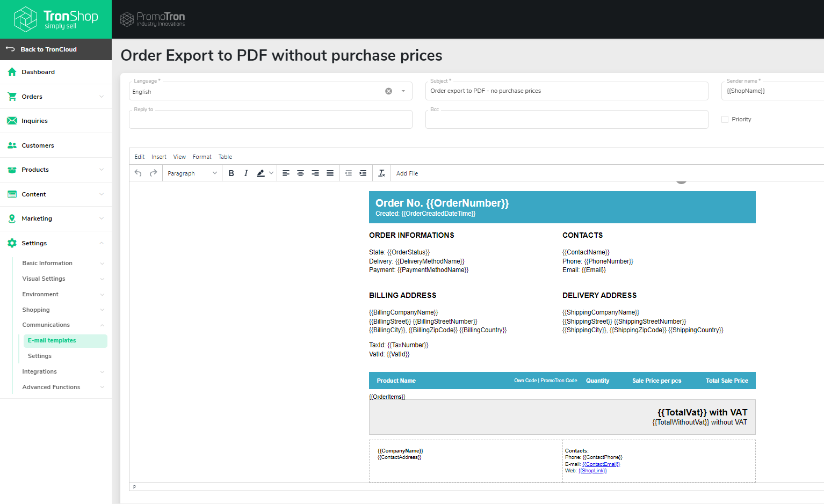The height and width of the screenshot is (504, 824).
Task: Click the Bcc field
Action: click(567, 119)
